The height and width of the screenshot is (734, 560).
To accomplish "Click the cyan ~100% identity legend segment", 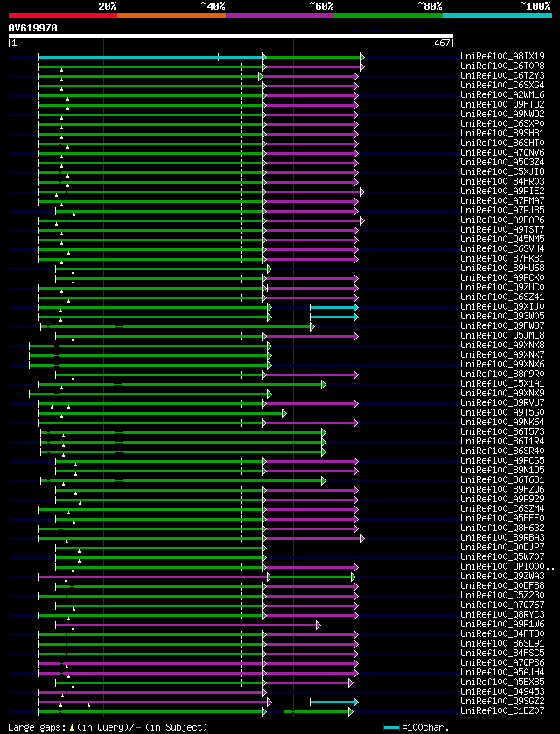I will point(497,16).
